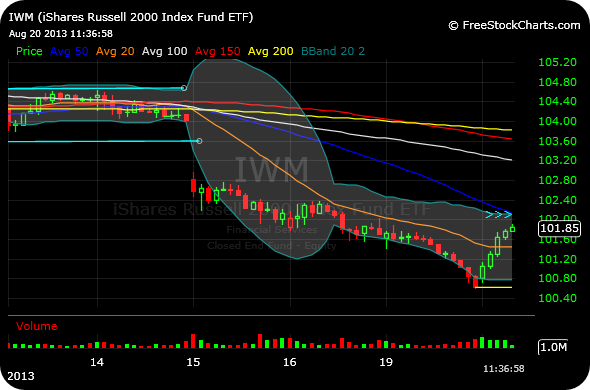Click the 104.80 price axis label

558,82
